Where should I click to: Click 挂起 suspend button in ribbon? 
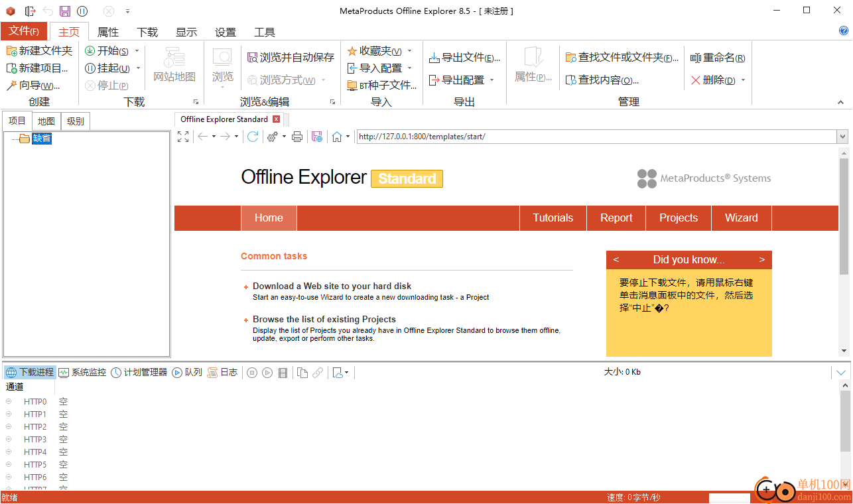107,68
